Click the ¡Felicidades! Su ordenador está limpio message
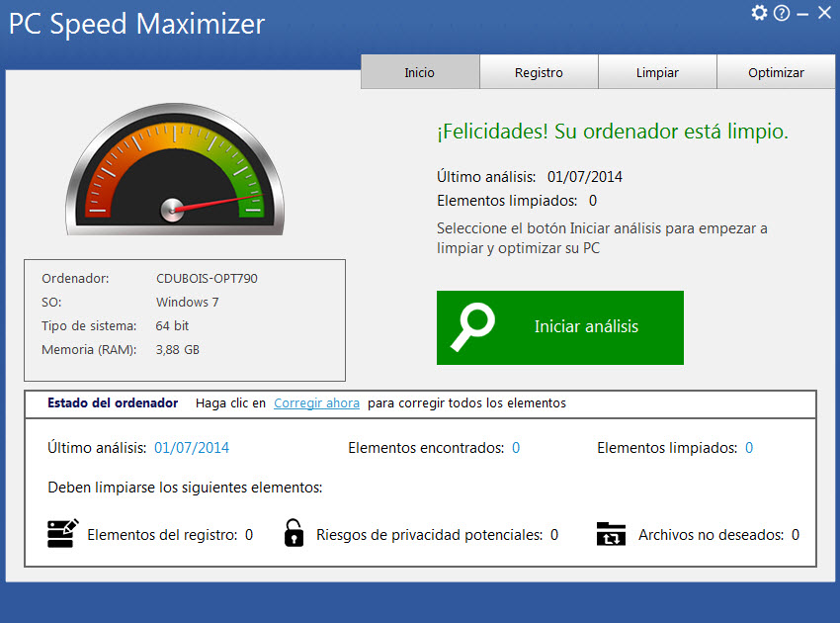Image resolution: width=840 pixels, height=623 pixels. pyautogui.click(x=613, y=132)
